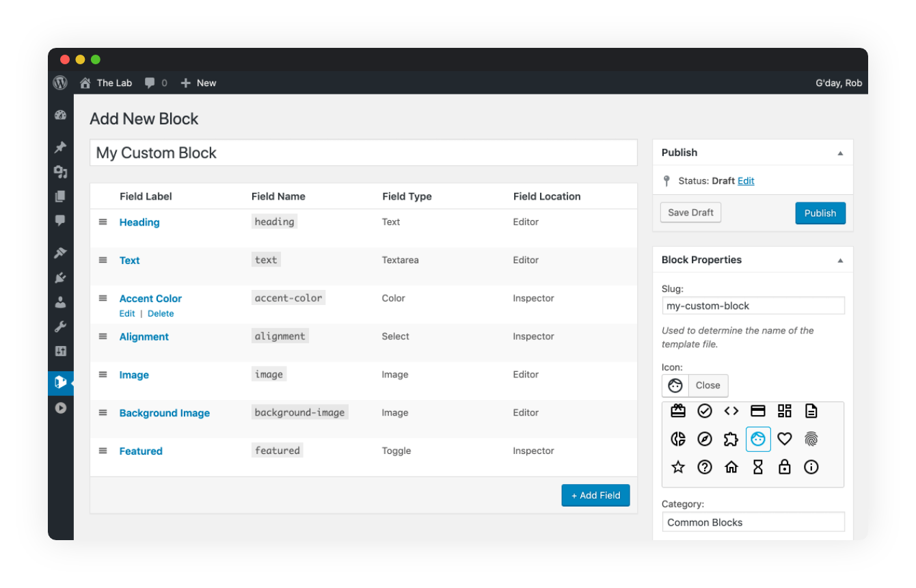Viewport: 916px width, 588px height.
Task: Open the Users sidebar icon
Action: [x=60, y=302]
